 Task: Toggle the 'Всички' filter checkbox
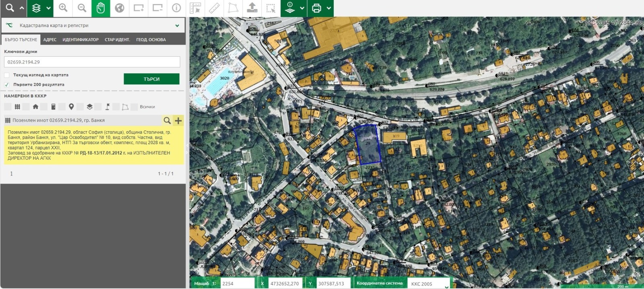134,107
